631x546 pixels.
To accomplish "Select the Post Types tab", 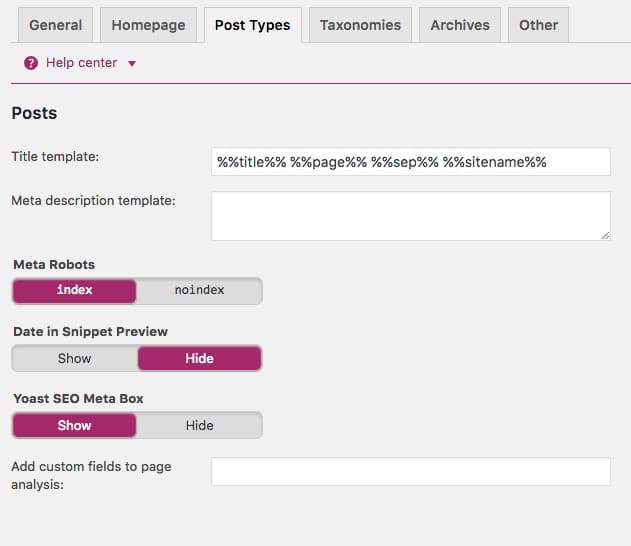I will [x=253, y=25].
